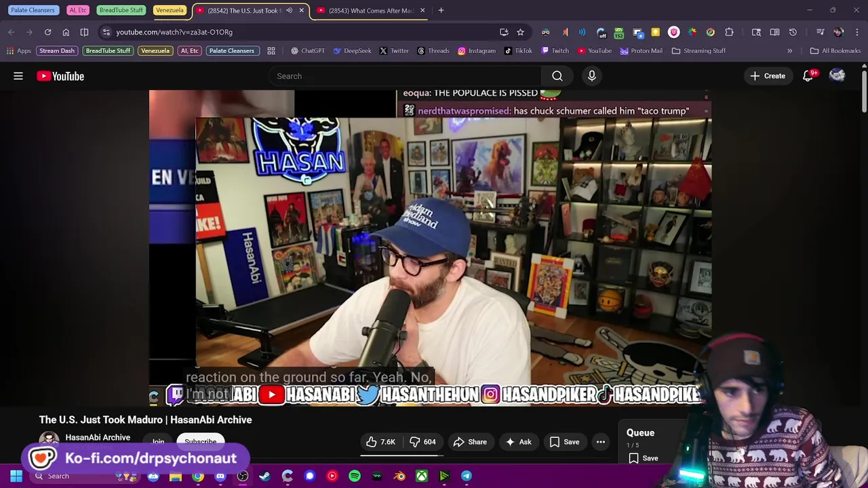The width and height of the screenshot is (868, 488).
Task: Open the Spotify taskbar app
Action: click(x=355, y=476)
